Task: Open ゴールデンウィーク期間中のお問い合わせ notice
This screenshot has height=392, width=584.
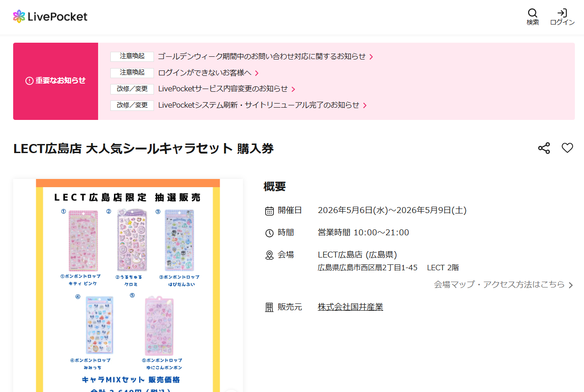Action: coord(262,56)
